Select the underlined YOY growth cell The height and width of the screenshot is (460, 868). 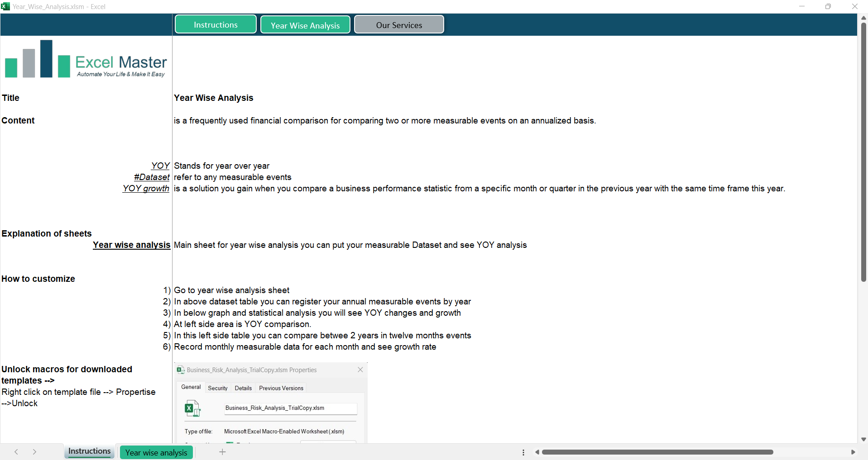[146, 188]
